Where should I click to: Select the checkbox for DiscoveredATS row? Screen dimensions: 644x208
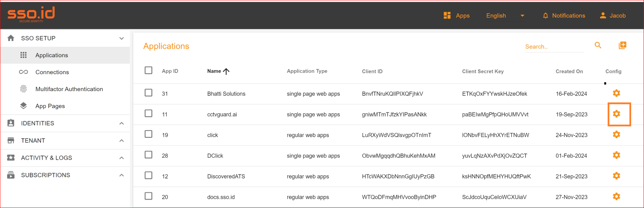pyautogui.click(x=149, y=175)
